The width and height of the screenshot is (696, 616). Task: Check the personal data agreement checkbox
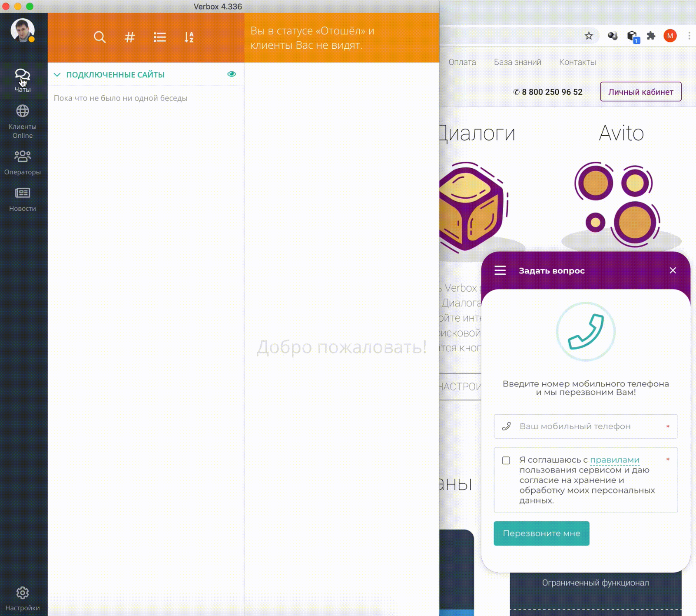click(506, 460)
